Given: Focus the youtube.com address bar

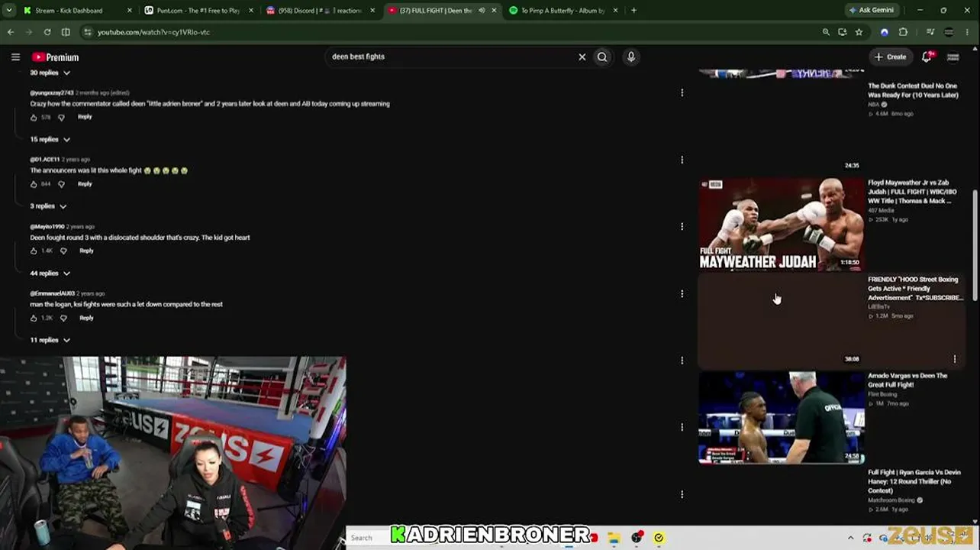Looking at the screenshot, I should (x=450, y=32).
